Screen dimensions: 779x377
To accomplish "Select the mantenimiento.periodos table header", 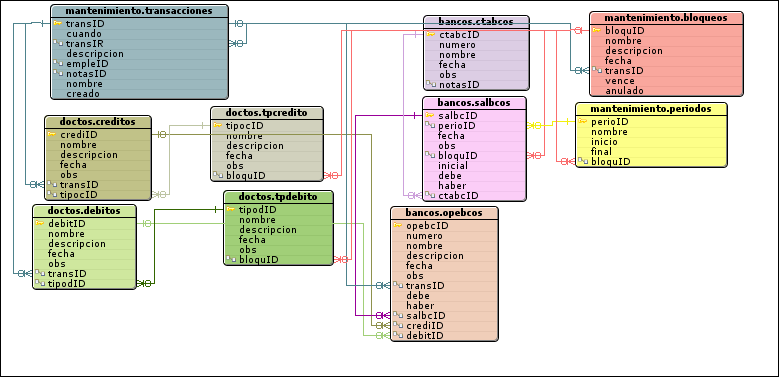I will (x=651, y=108).
